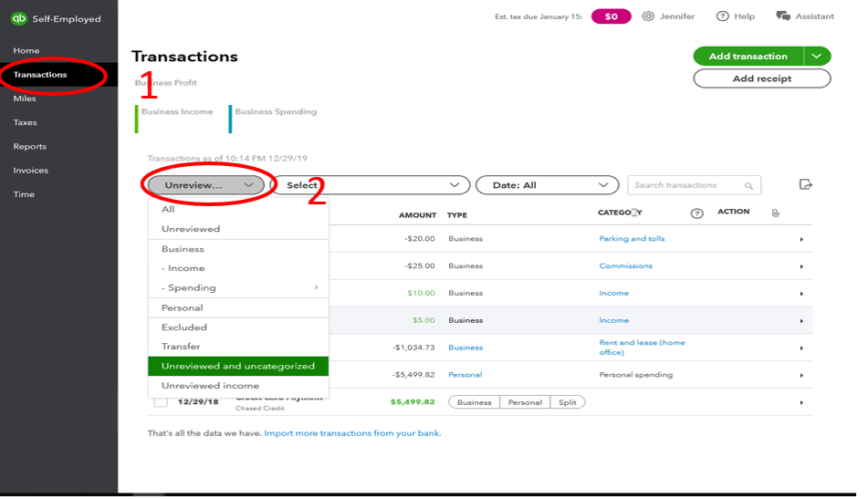The height and width of the screenshot is (499, 868).
Task: Click the $0 estimated tax badge
Action: click(612, 16)
